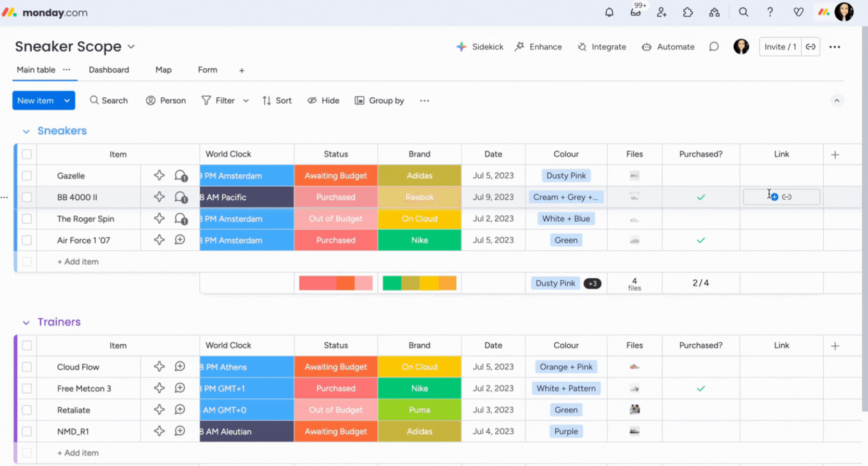Open the search everything magnifier in top bar
Viewport: 868px width, 466px height.
click(743, 12)
